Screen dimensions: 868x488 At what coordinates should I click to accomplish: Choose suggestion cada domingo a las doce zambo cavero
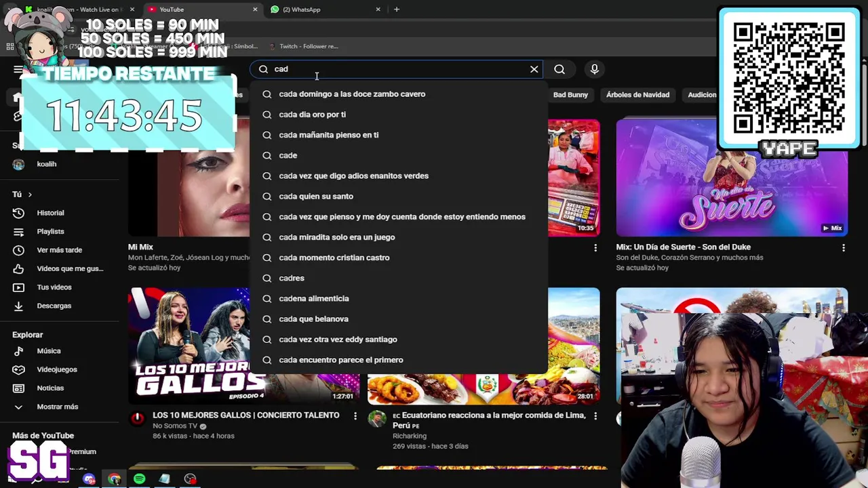(399, 94)
